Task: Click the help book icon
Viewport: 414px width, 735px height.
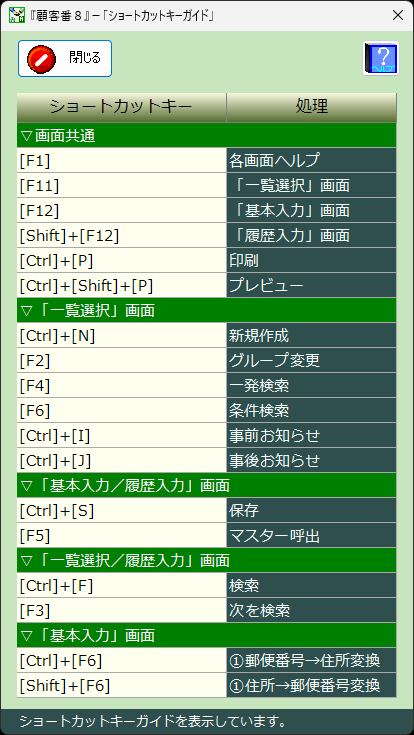Action: [381, 58]
